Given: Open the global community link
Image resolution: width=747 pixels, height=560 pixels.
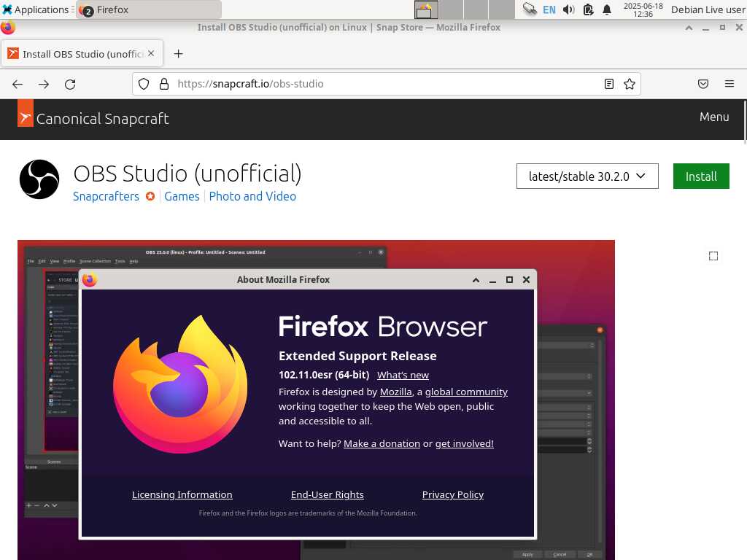Looking at the screenshot, I should [x=466, y=392].
